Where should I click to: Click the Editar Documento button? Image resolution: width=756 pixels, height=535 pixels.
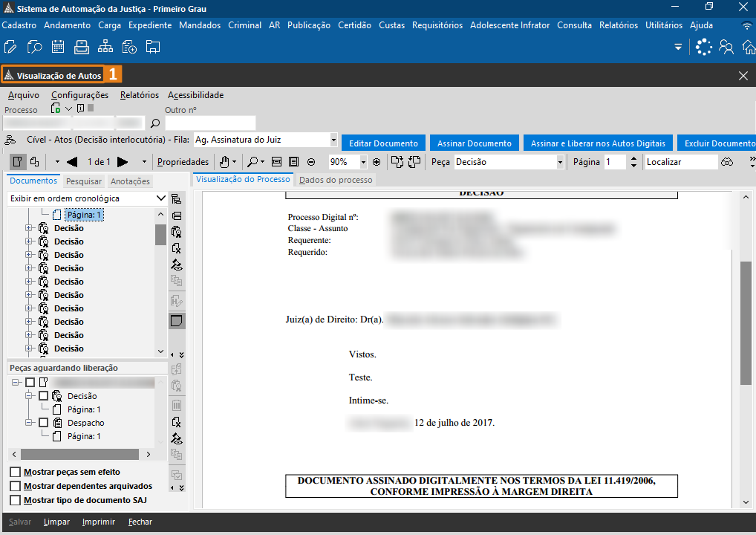[383, 143]
